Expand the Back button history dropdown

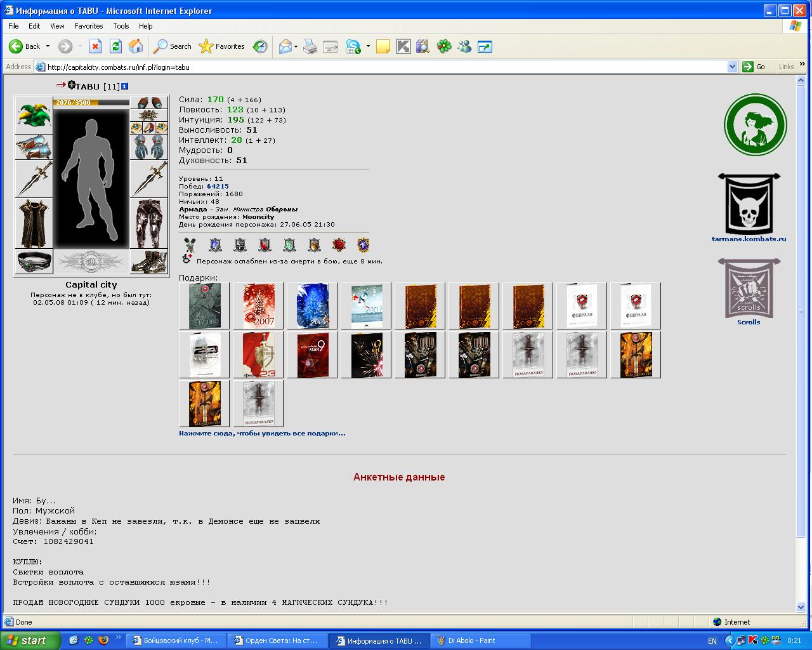click(x=48, y=46)
